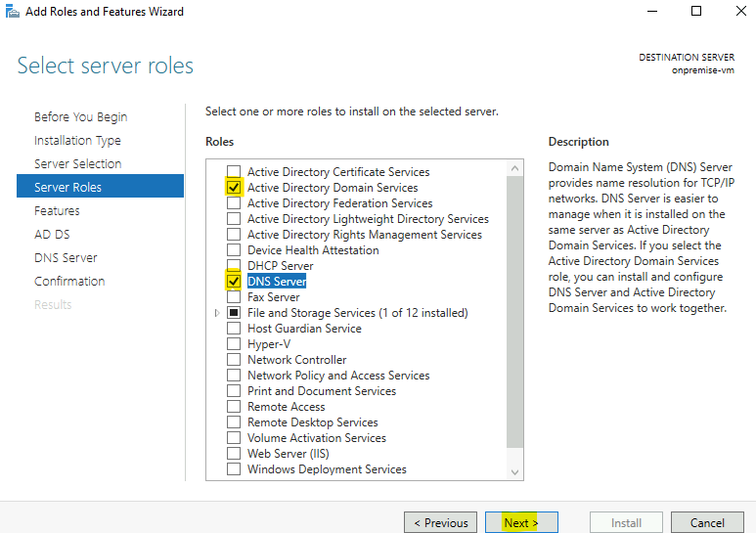Tick the Web Server (IIS) checkbox
This screenshot has height=533, width=756.
pyautogui.click(x=234, y=454)
